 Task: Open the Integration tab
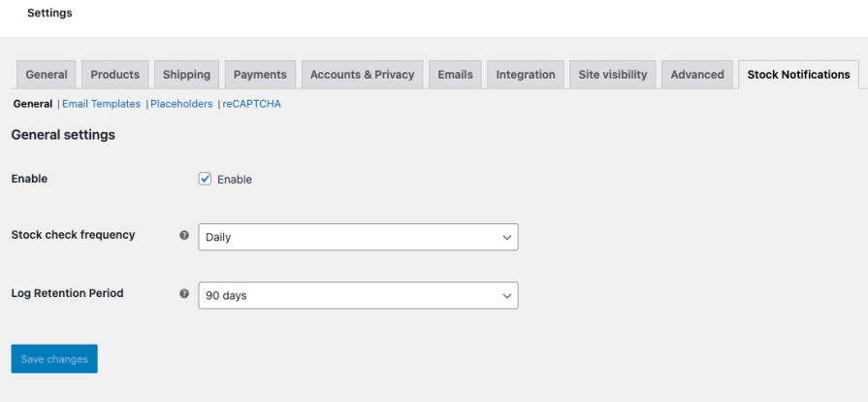(x=526, y=75)
